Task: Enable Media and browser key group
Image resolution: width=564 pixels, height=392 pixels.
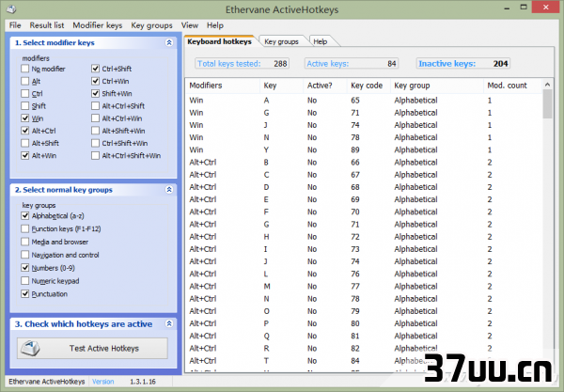Action: [24, 242]
